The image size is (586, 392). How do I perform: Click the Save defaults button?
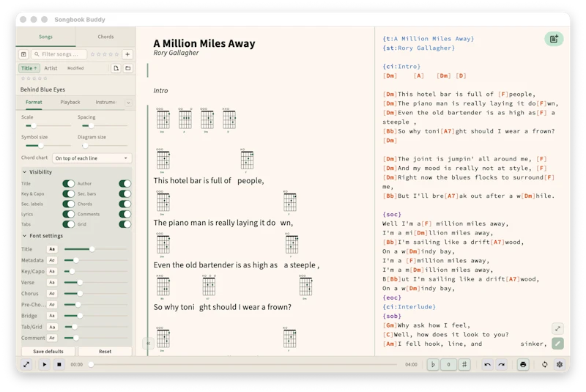(48, 351)
